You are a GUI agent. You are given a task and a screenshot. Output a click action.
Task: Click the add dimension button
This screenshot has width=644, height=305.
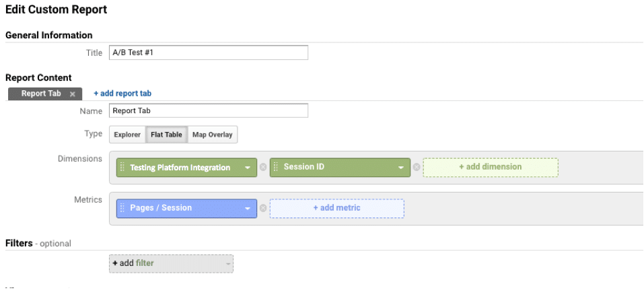point(490,167)
